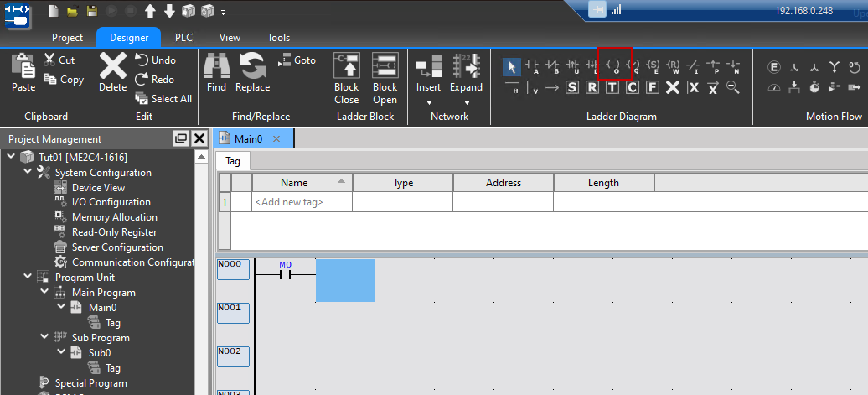
Task: Click the Set coil S box icon
Action: pos(572,86)
